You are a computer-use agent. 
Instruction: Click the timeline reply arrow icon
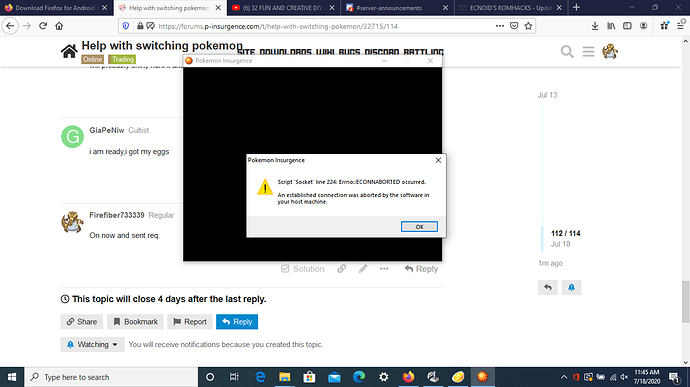pyautogui.click(x=548, y=287)
